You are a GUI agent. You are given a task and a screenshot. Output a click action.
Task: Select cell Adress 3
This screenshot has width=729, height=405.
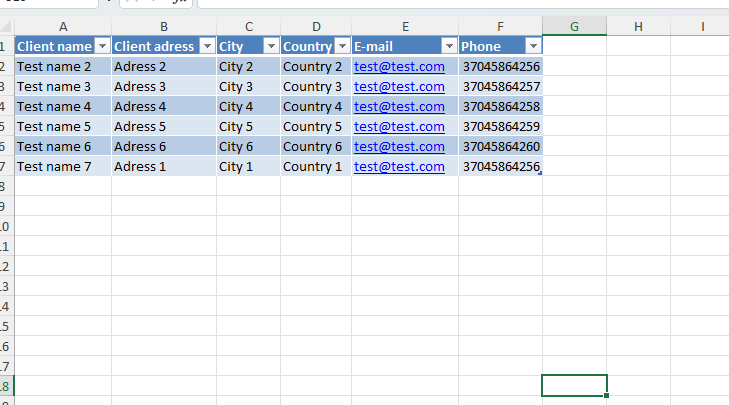point(164,86)
